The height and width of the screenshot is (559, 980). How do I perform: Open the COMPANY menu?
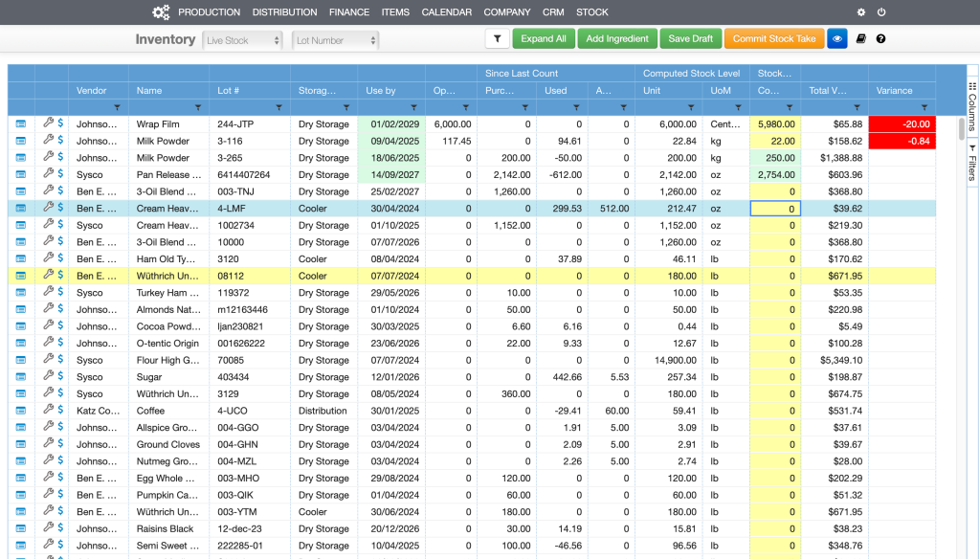coord(507,11)
